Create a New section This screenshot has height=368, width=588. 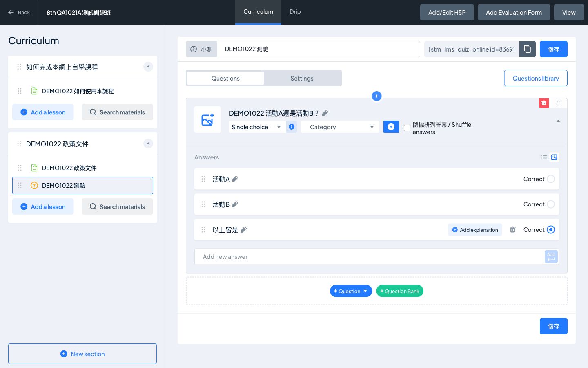coord(82,354)
